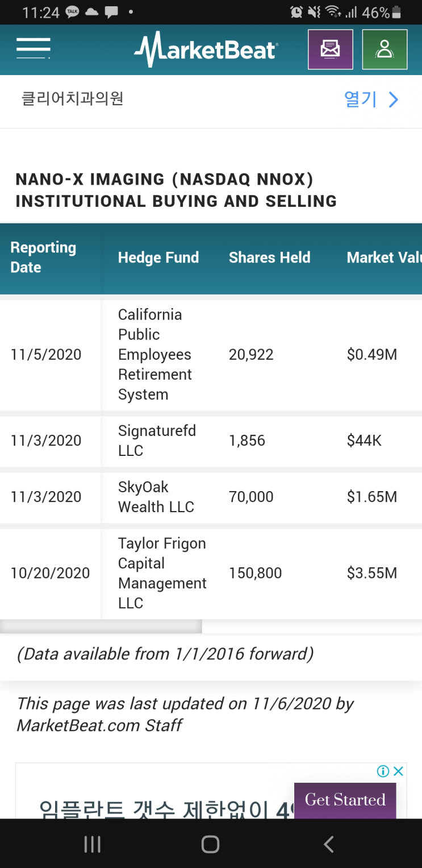
Task: Open the purple newsletter envelope icon
Action: (331, 49)
